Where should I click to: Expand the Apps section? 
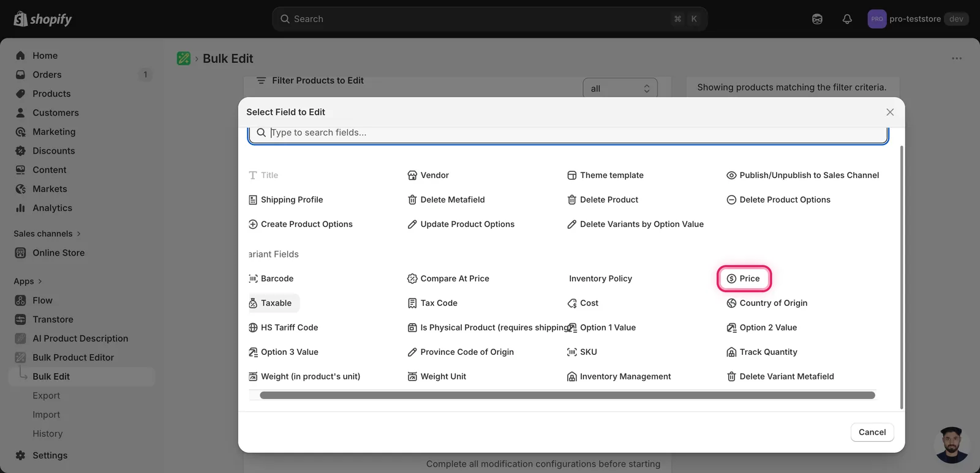[28, 281]
